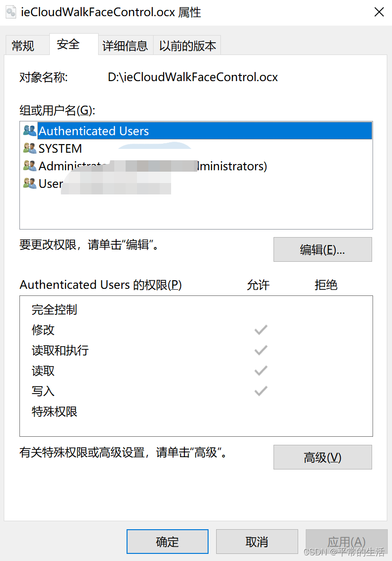This screenshot has width=392, height=561.
Task: Click the 应用(A) button
Action: [346, 542]
